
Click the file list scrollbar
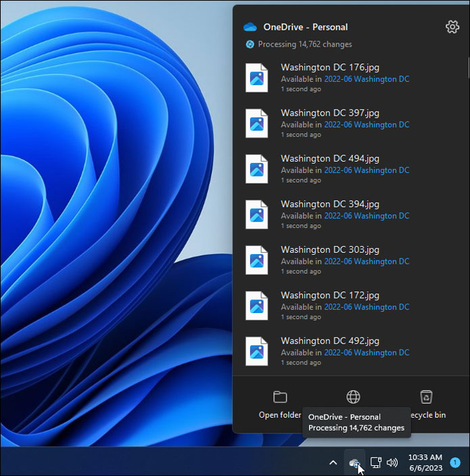[x=467, y=68]
